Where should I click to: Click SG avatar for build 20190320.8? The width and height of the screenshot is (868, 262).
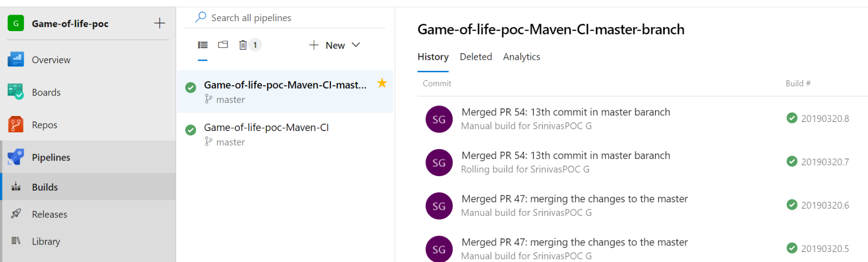pyautogui.click(x=439, y=119)
